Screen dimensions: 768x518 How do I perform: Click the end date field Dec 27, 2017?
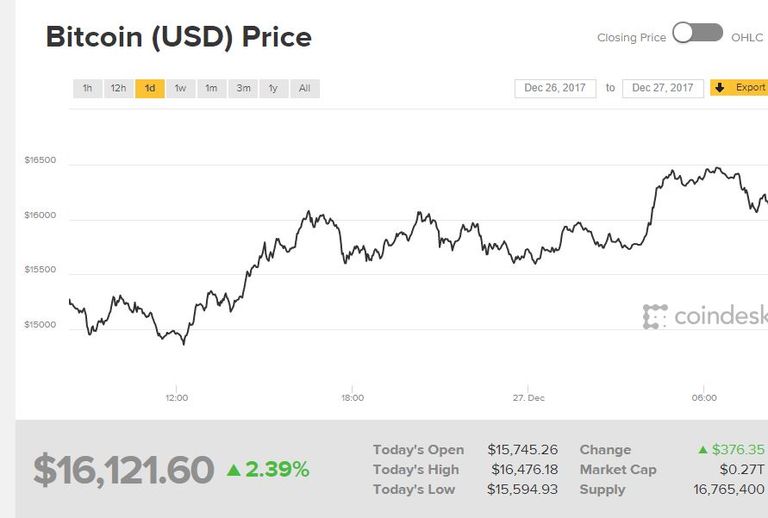pyautogui.click(x=663, y=88)
